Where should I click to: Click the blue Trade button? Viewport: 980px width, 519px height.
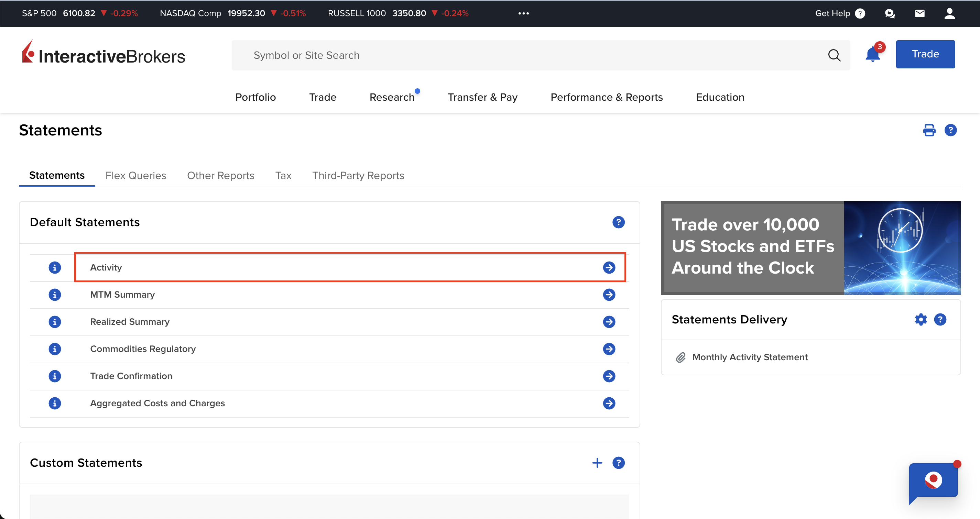[925, 54]
